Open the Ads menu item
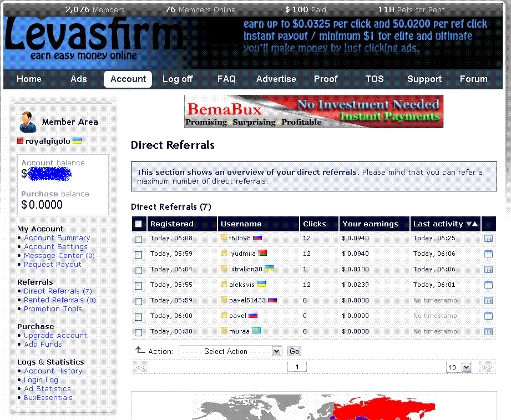This screenshot has width=511, height=420. tap(79, 79)
